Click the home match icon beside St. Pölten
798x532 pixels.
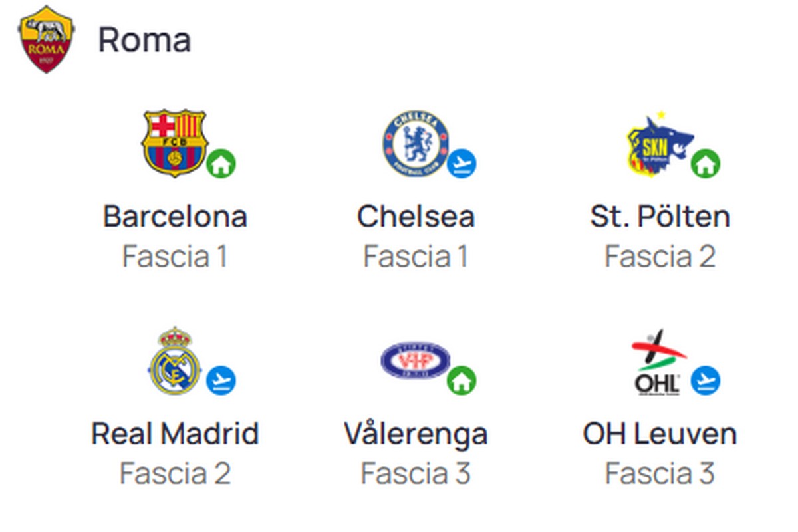(706, 164)
